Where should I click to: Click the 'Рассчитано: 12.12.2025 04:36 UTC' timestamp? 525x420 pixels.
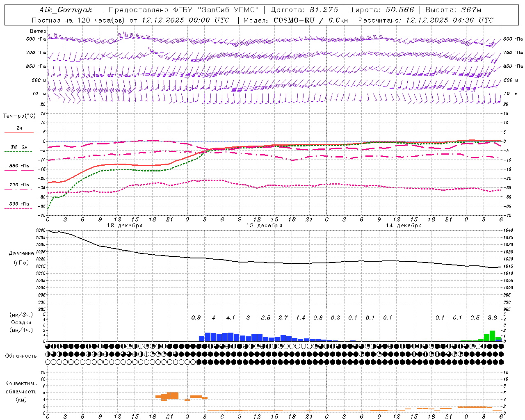point(426,20)
